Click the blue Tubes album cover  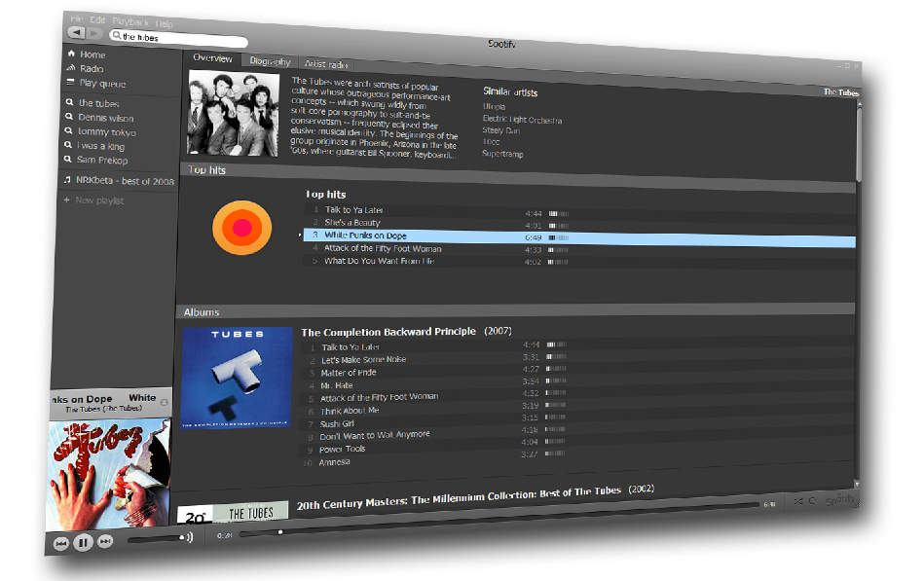(237, 378)
